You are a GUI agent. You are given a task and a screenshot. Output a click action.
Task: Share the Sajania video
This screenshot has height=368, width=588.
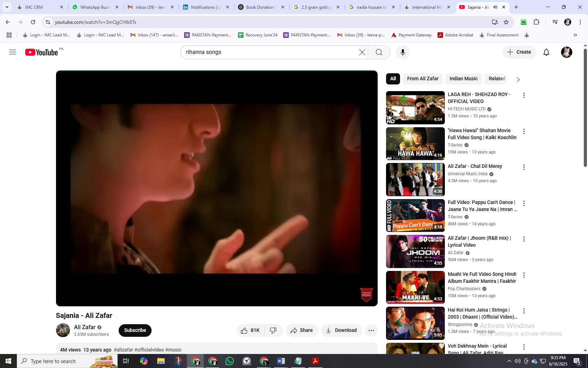[302, 330]
